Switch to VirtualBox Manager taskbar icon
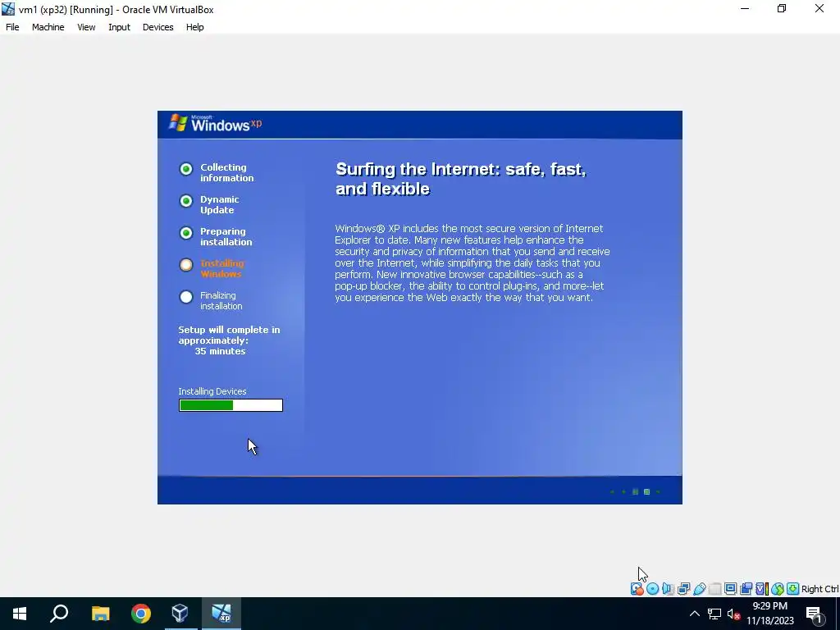 coord(180,614)
